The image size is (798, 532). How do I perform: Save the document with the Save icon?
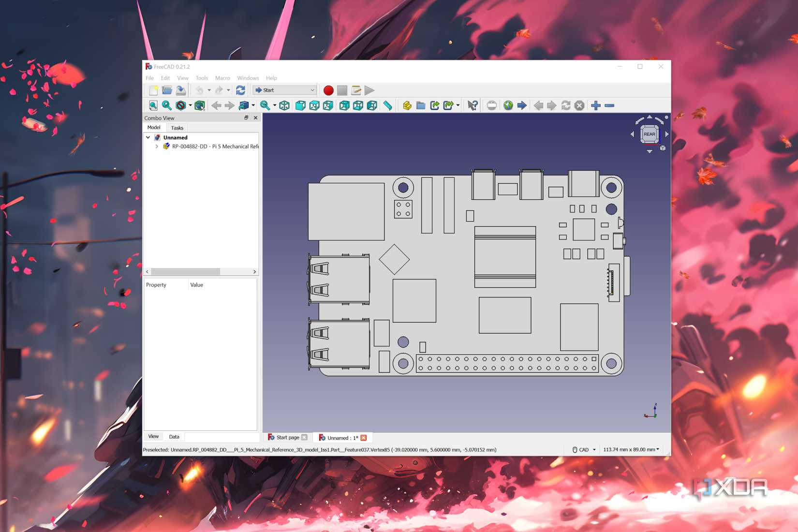(181, 90)
